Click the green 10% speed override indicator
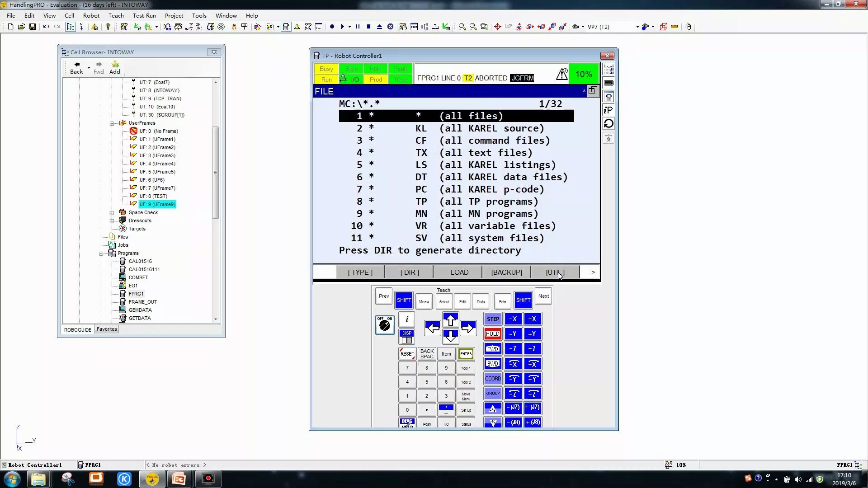 tap(584, 74)
